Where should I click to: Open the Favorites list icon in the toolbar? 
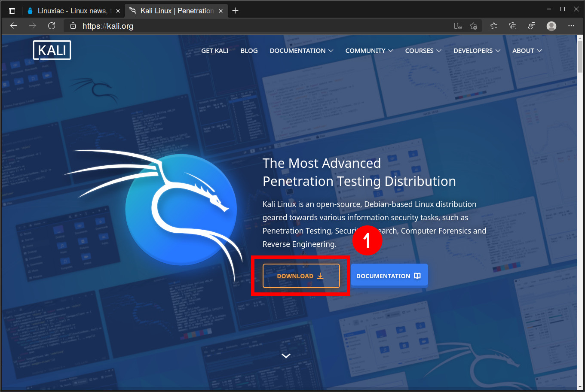pyautogui.click(x=494, y=26)
